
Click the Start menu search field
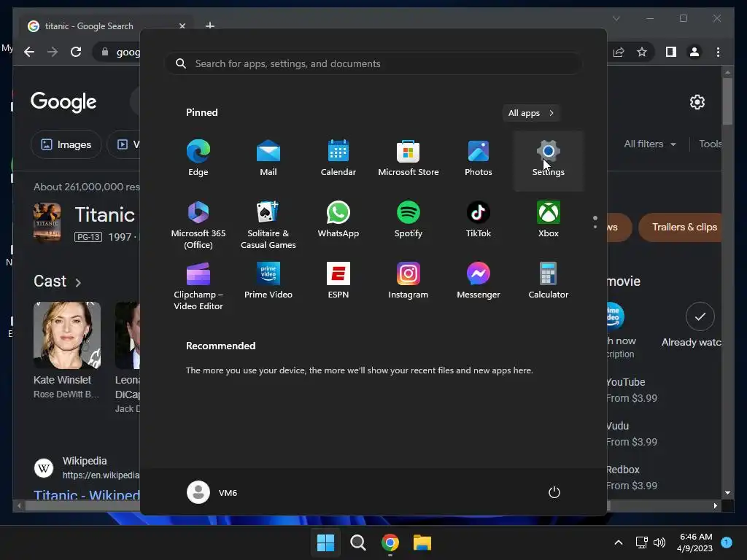point(373,63)
